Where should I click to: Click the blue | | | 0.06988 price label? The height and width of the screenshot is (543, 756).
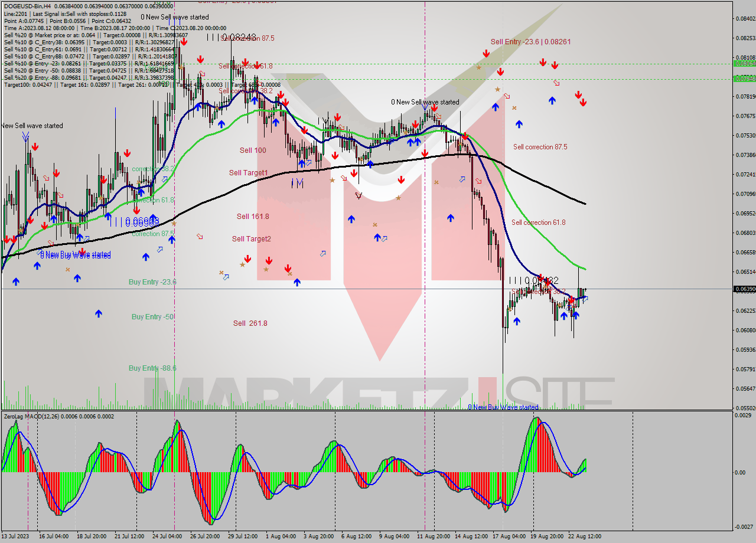click(133, 222)
